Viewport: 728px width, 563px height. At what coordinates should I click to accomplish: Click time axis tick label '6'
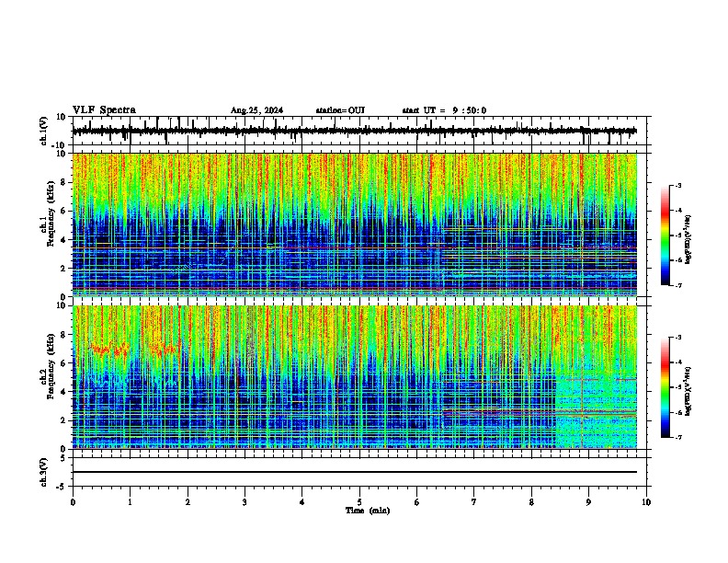click(417, 502)
